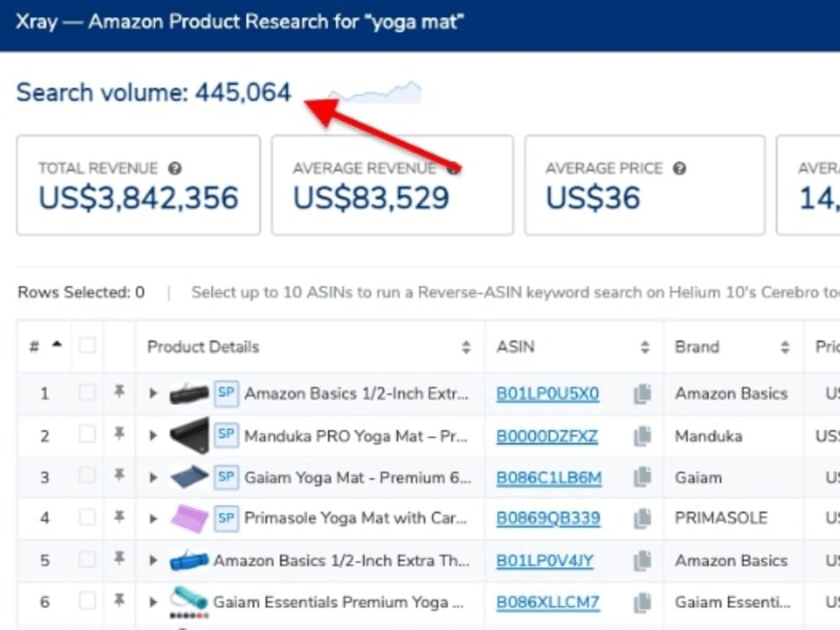The image size is (840, 630).
Task: Click the Total Revenue help icon
Action: coord(175,168)
